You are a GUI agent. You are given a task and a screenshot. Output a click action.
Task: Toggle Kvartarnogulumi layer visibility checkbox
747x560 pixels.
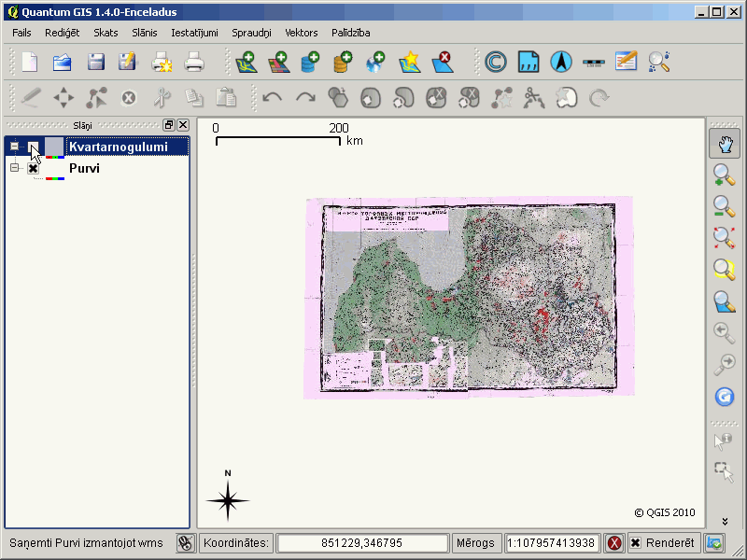[x=33, y=147]
